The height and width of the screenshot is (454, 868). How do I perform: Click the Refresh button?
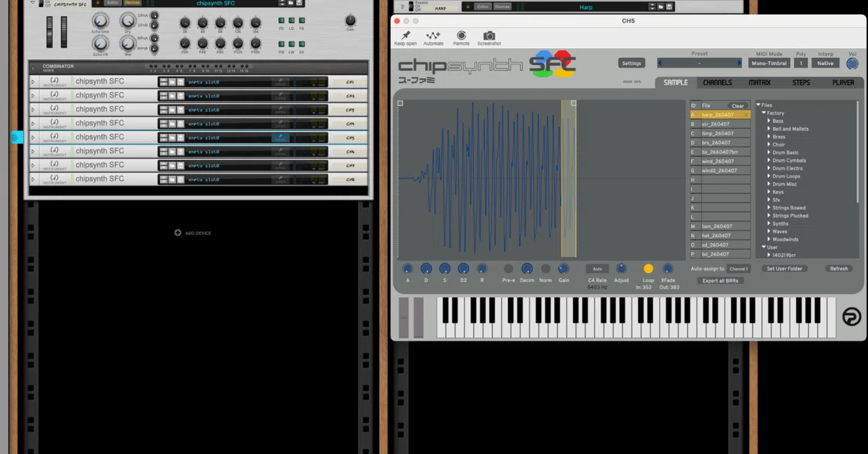(839, 269)
